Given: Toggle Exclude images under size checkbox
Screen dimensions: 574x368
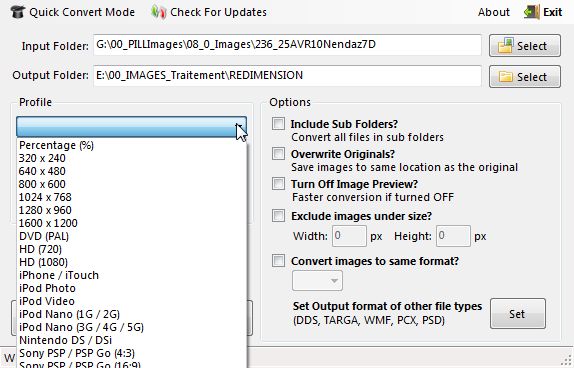Looking at the screenshot, I should pyautogui.click(x=278, y=216).
